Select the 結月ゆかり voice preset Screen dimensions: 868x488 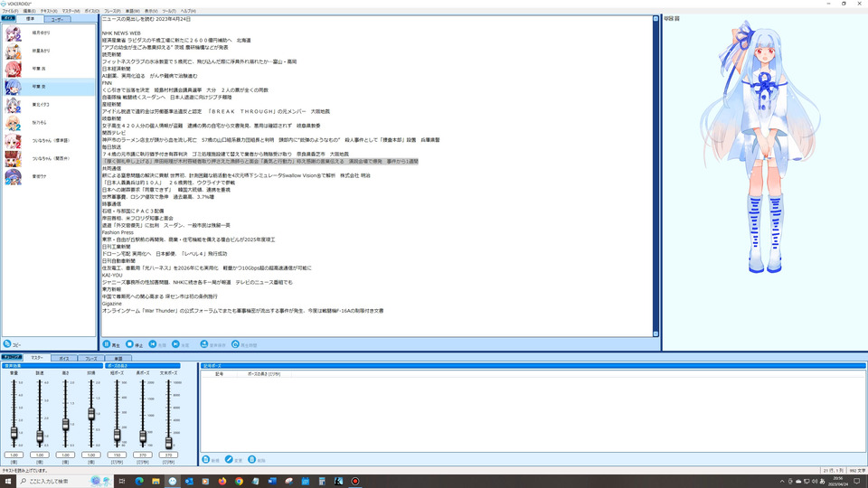(49, 33)
